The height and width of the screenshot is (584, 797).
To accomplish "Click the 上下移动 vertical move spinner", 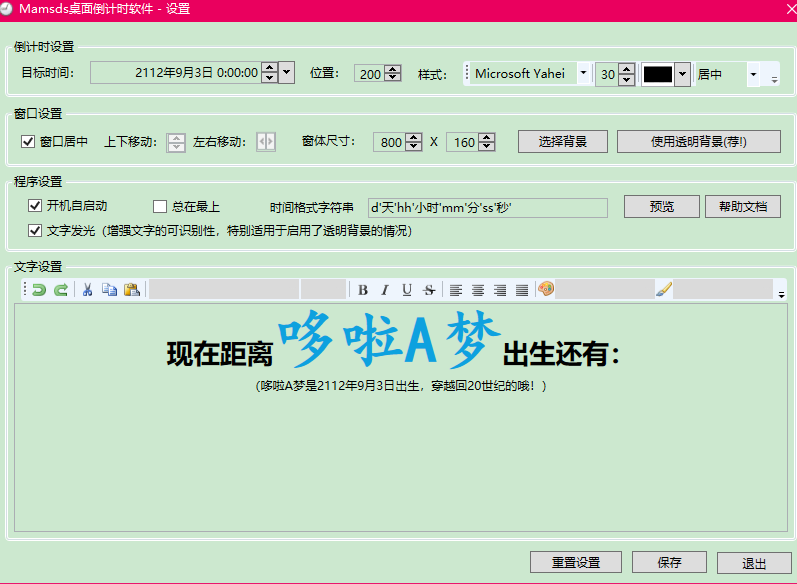I will (x=176, y=142).
